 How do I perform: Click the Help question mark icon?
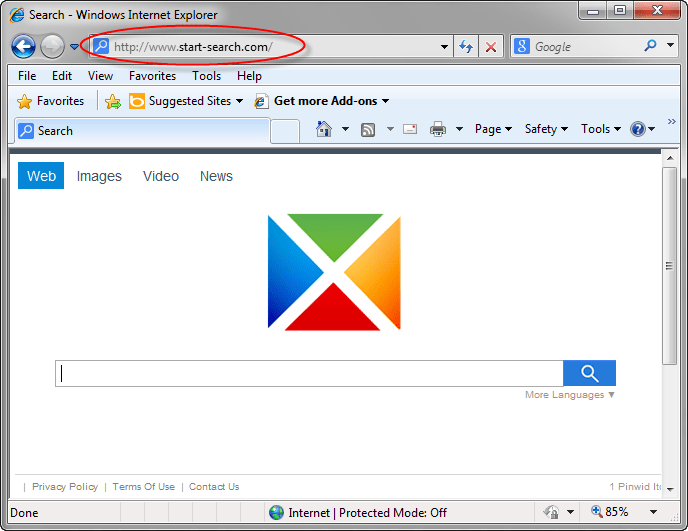click(x=638, y=129)
